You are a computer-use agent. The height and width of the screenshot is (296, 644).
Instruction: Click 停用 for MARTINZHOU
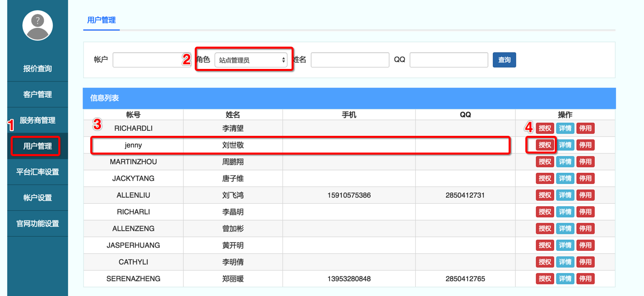pyautogui.click(x=585, y=162)
